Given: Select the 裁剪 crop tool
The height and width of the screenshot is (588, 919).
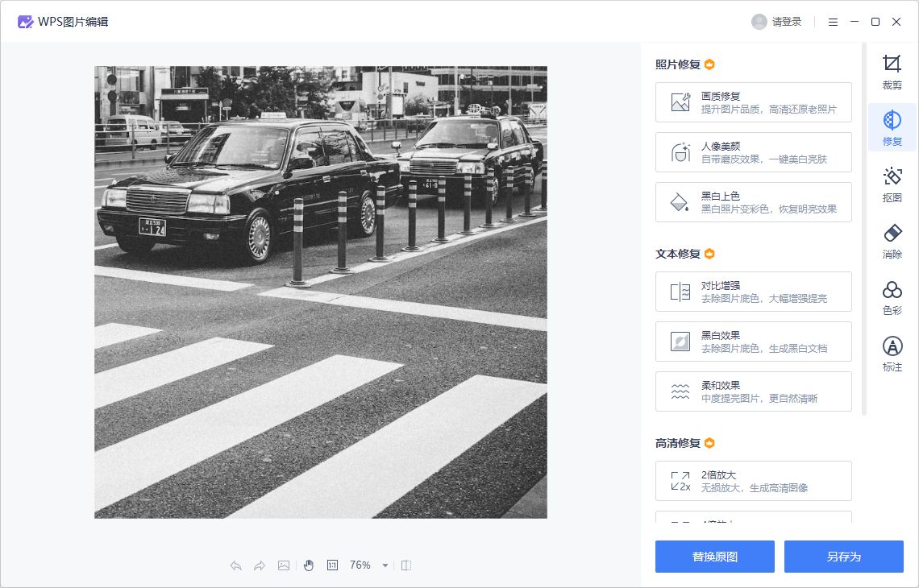Looking at the screenshot, I should pyautogui.click(x=892, y=72).
